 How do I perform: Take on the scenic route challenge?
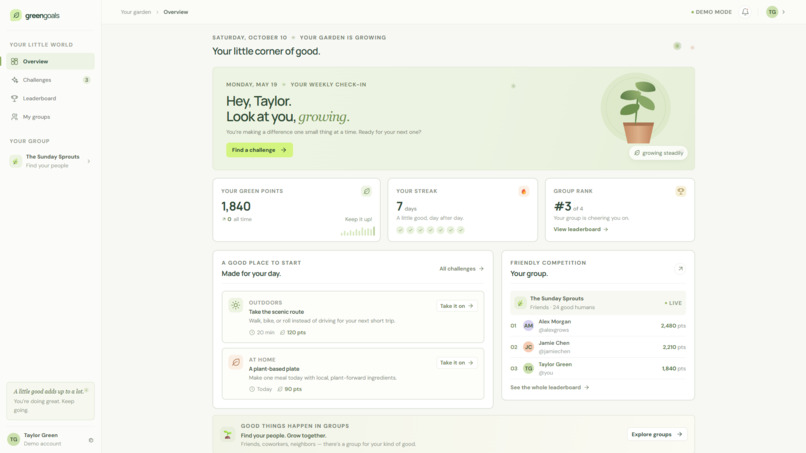[x=456, y=306]
